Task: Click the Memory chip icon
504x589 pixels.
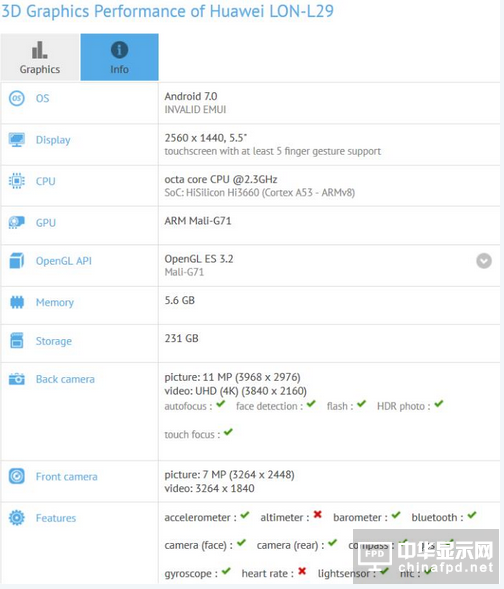Action: pyautogui.click(x=17, y=302)
